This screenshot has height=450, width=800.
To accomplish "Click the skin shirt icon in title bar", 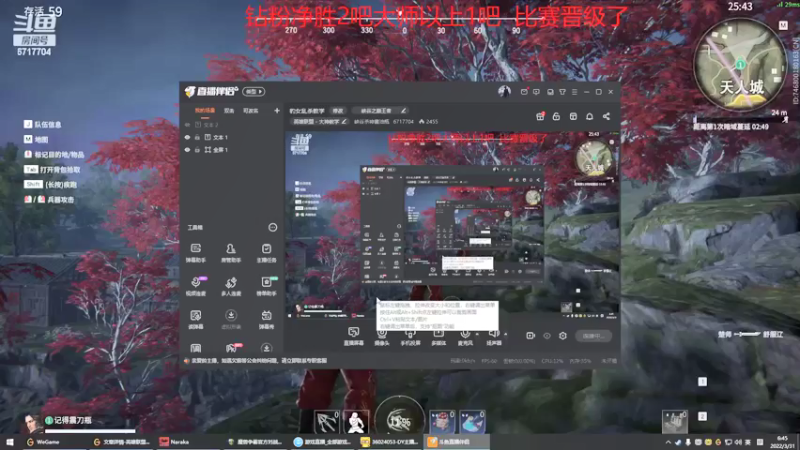I will [x=562, y=92].
